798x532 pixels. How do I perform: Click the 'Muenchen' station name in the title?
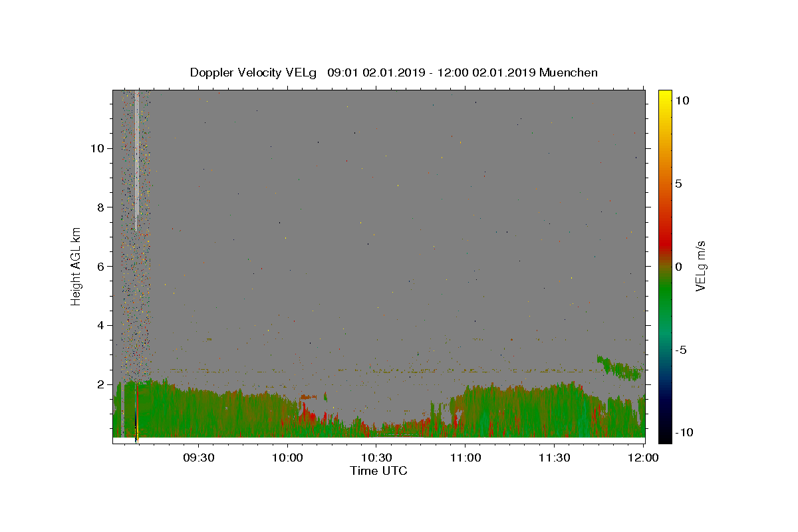pos(569,72)
